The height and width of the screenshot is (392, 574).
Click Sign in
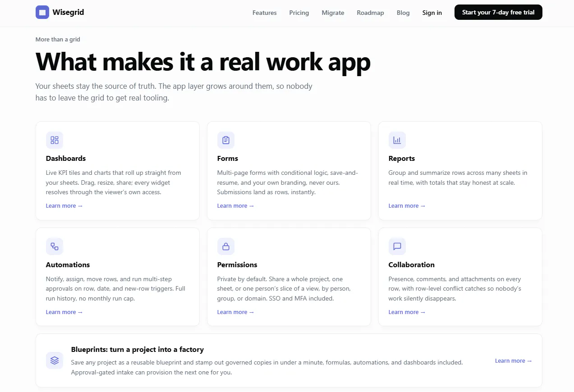[x=432, y=13]
